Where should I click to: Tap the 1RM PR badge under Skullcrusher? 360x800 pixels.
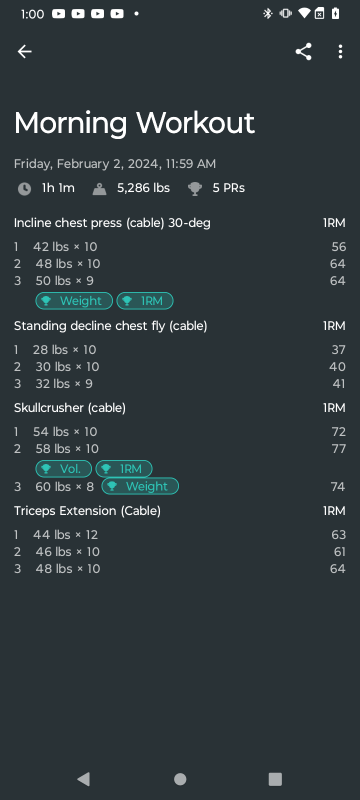[x=124, y=469]
